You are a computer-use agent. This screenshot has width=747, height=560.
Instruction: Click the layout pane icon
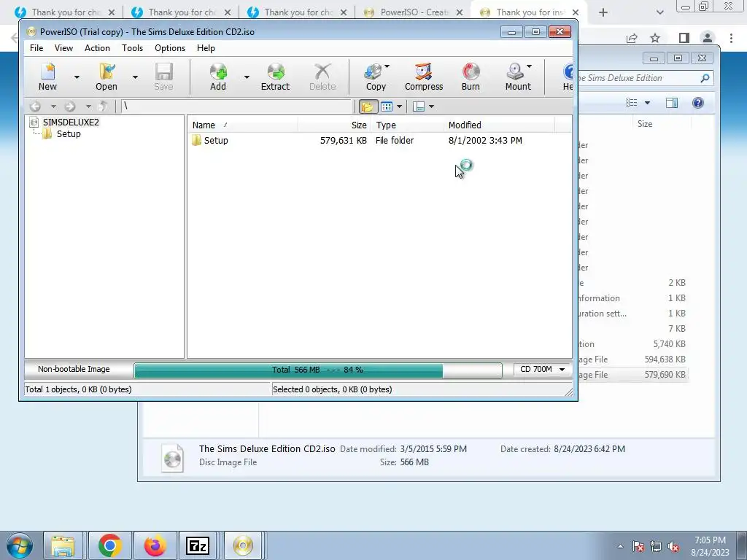[419, 106]
